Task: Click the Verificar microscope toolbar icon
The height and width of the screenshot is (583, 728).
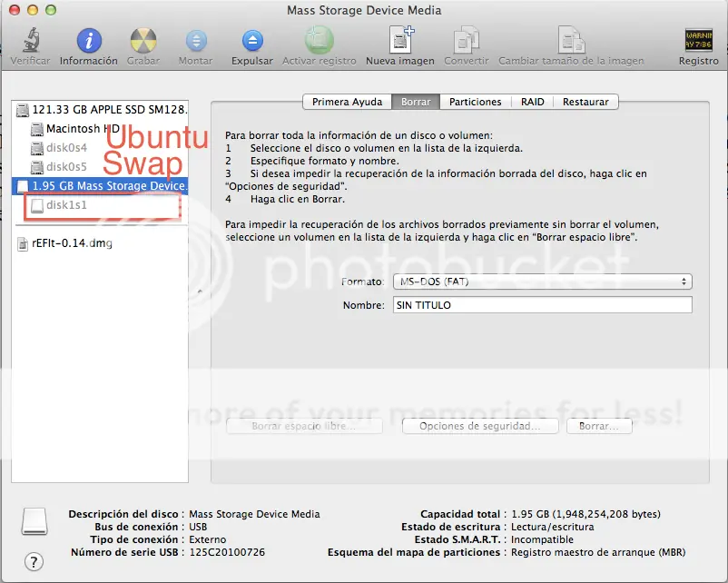Action: (31, 41)
